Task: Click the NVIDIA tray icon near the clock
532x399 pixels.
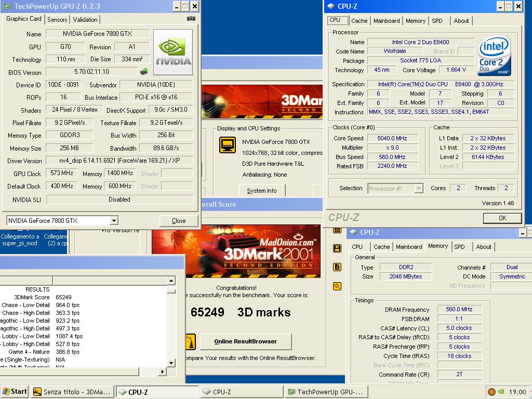Action: pyautogui.click(x=500, y=392)
